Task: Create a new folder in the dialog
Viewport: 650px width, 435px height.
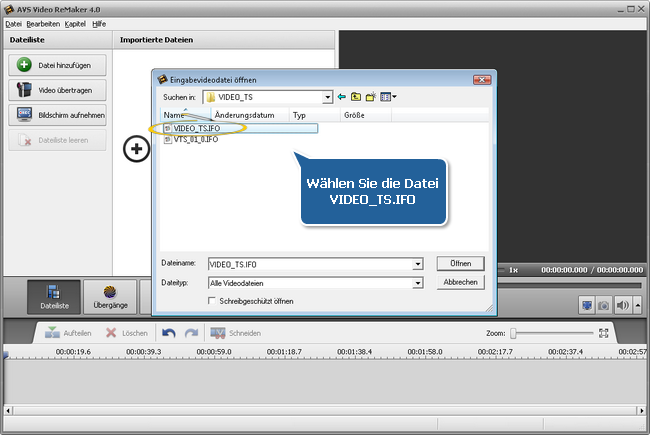Action: [x=371, y=97]
